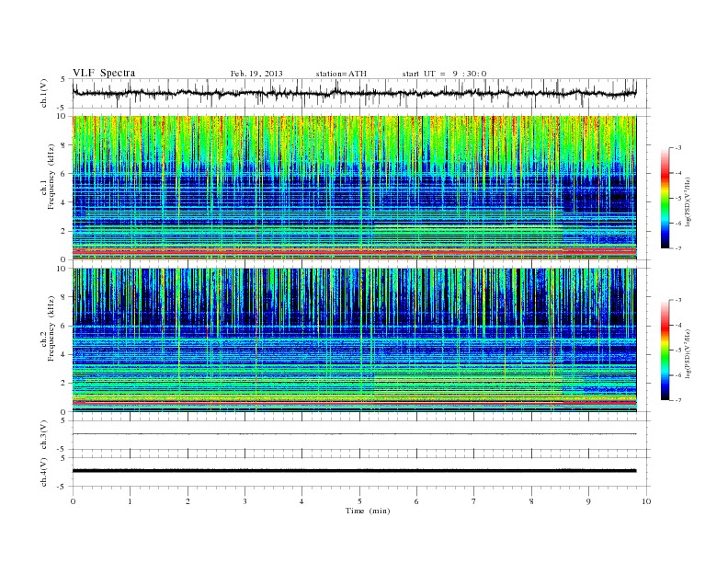Screen dimensions: 728x563
Task: Click the time axis tick label '5'
Action: 359,501
